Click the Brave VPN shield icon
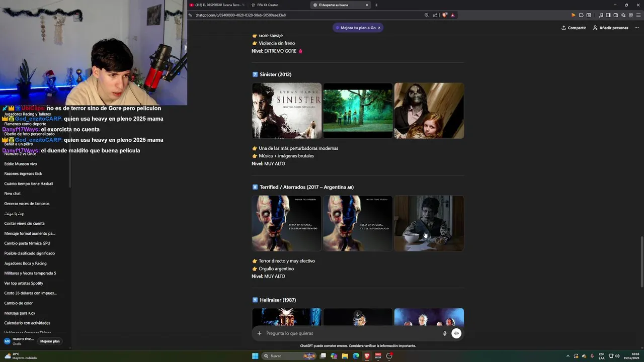 630,15
